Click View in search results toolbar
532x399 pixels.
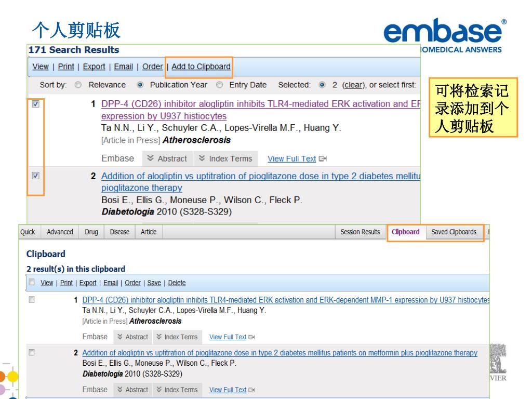tap(41, 66)
